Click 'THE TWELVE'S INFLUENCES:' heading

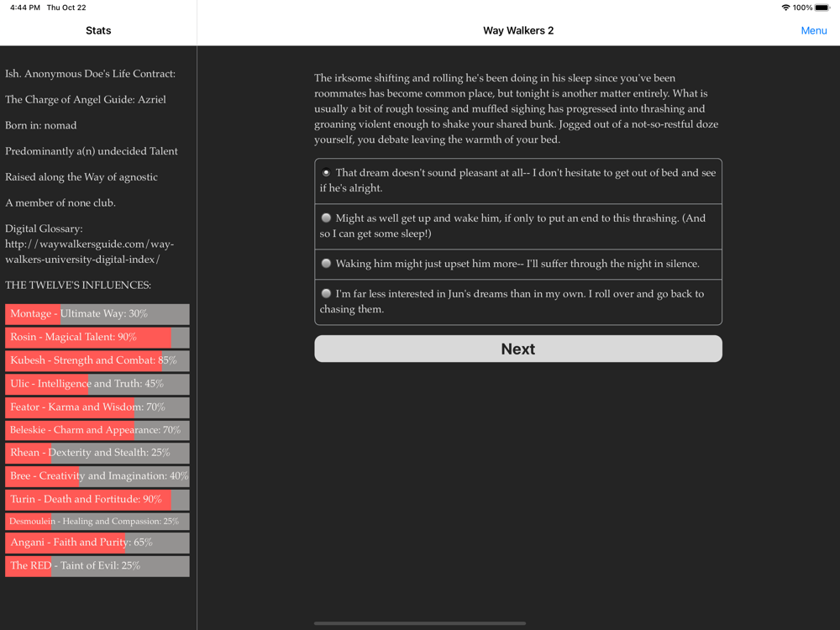(x=77, y=285)
